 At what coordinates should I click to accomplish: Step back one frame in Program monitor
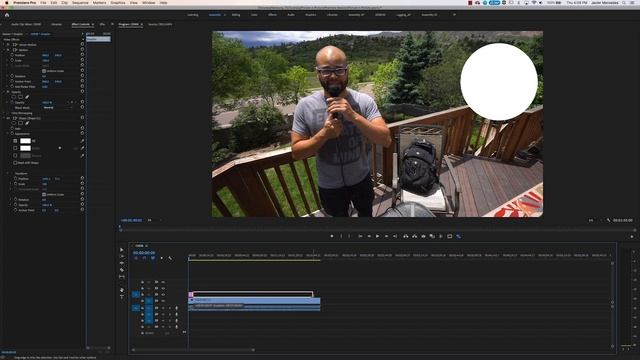click(x=369, y=236)
